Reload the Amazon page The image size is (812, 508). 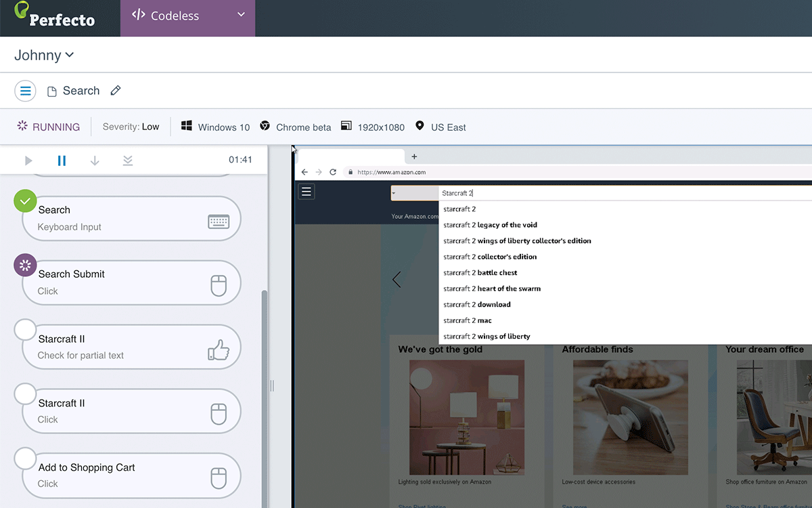333,172
